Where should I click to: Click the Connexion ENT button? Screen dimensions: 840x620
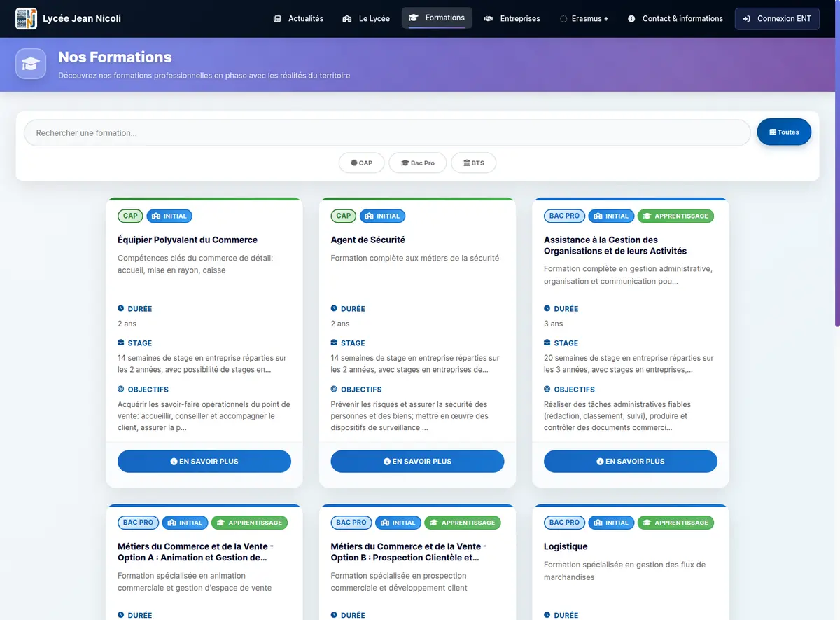click(x=777, y=18)
